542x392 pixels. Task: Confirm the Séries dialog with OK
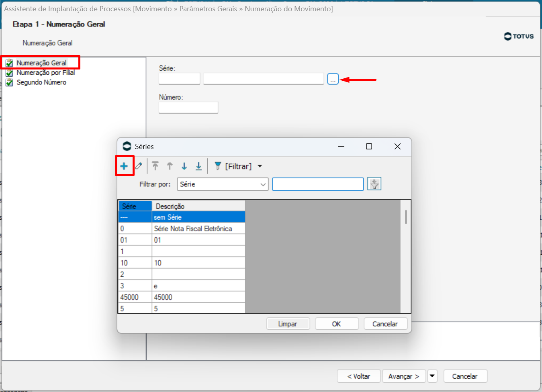(337, 324)
